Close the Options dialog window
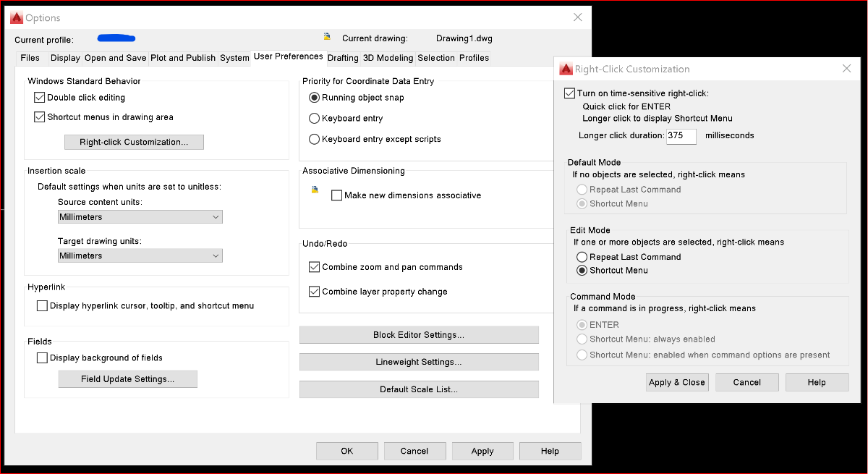868x474 pixels. (x=577, y=17)
